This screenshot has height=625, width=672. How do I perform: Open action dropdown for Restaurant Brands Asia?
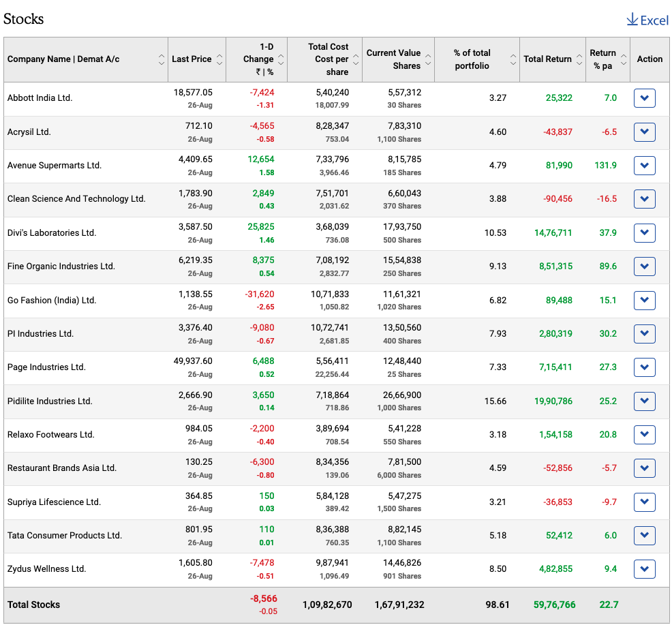[x=644, y=468]
